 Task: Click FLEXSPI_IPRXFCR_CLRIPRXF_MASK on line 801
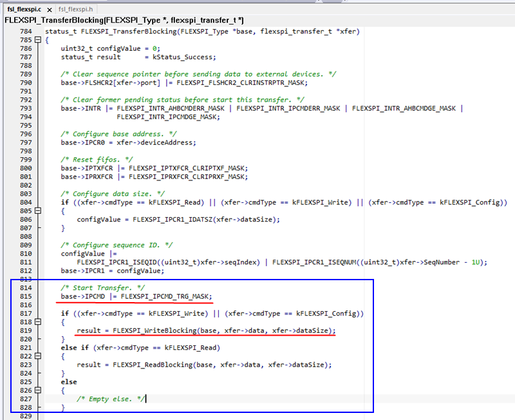(x=186, y=177)
